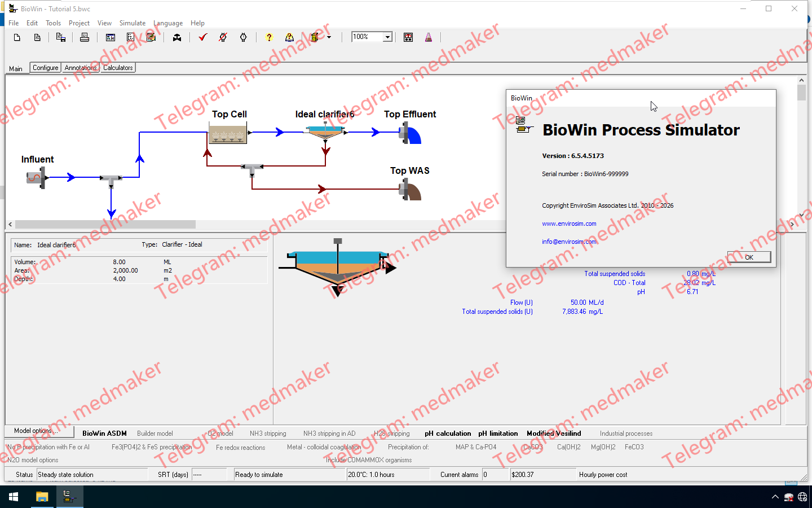Select the Influent element on the flowsheet
The height and width of the screenshot is (508, 812).
click(36, 177)
